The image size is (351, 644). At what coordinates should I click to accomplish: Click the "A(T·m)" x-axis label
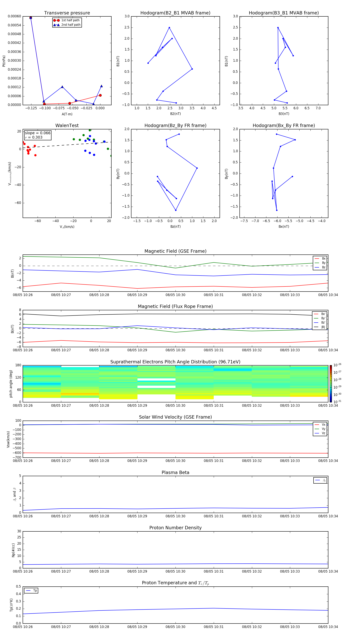67,114
